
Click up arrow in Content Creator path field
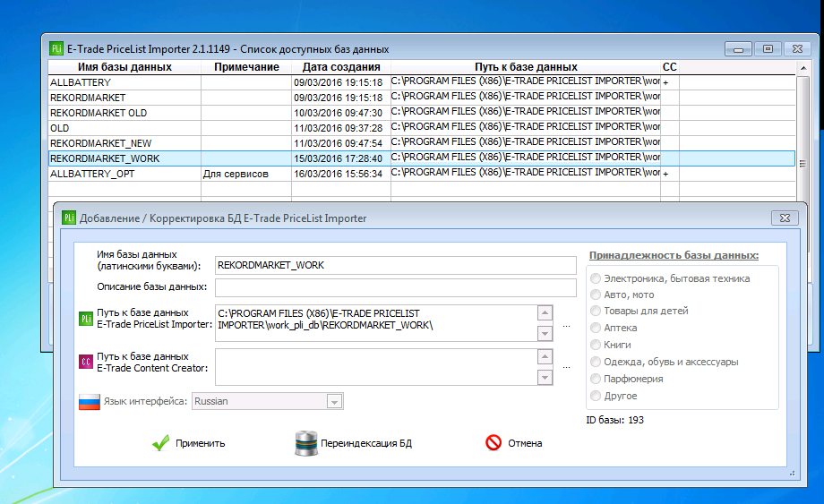coord(545,357)
